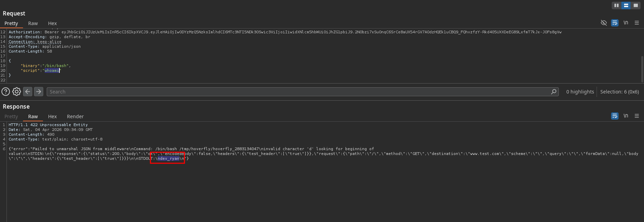644x222 pixels.
Task: Open the Response hamburger options menu
Action: 637,116
